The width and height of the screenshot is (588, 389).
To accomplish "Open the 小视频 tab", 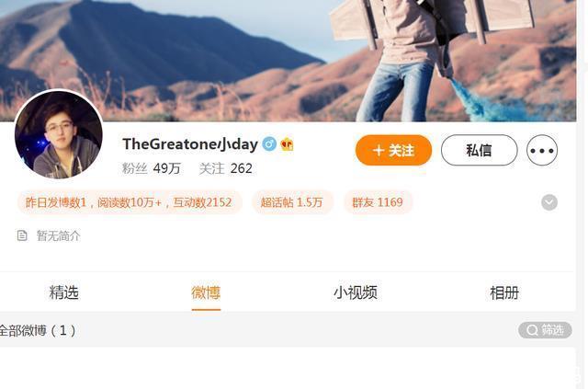I will pos(356,292).
